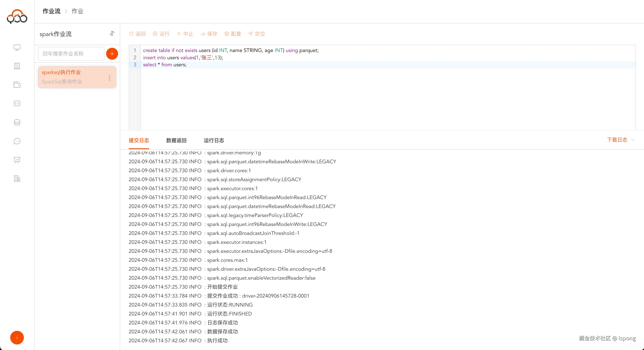644x350 pixels.
Task: Open the presentation board sidebar icon
Action: point(17,160)
